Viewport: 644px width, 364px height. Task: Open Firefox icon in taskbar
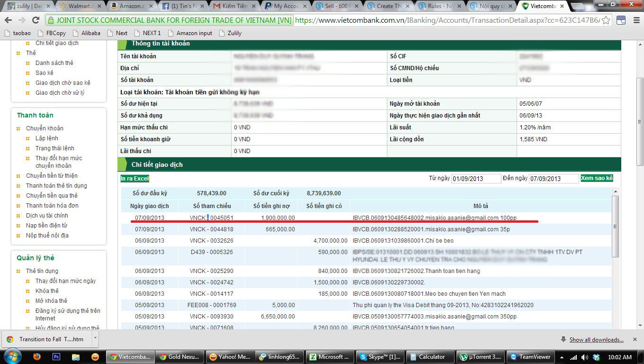click(x=37, y=357)
